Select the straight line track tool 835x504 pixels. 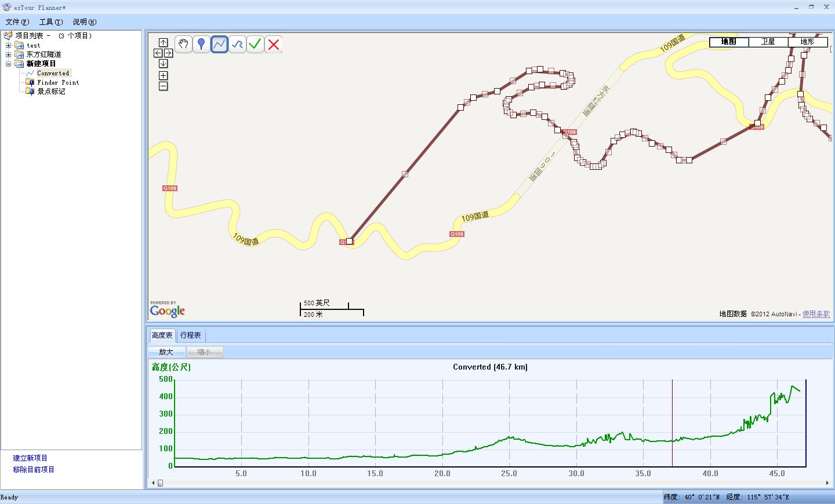[219, 44]
